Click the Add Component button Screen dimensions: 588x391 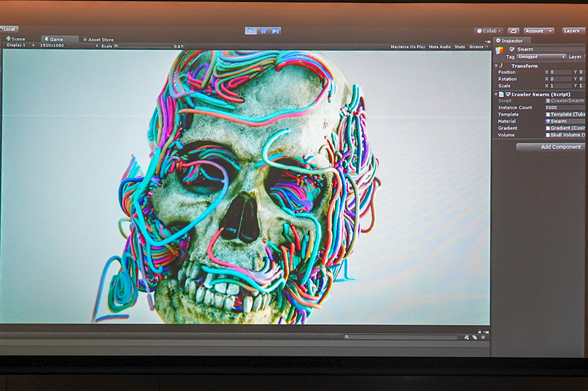click(x=552, y=147)
